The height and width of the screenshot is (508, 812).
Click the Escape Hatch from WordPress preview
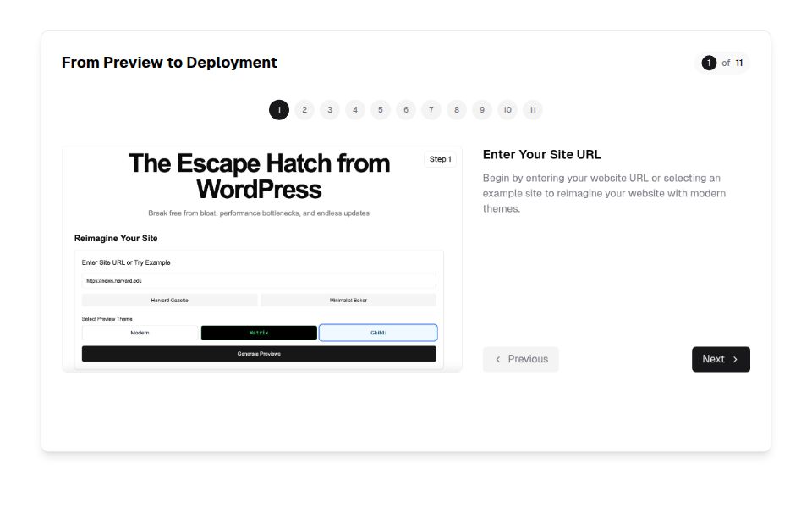click(x=262, y=259)
